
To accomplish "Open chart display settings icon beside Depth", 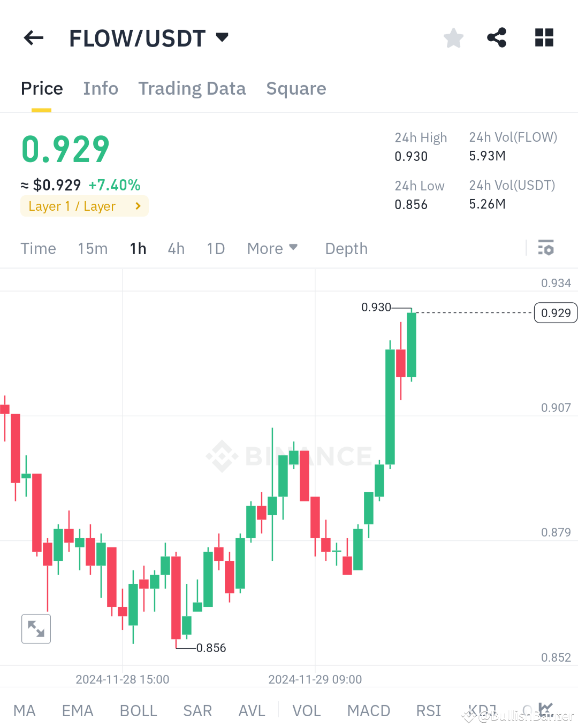I will [546, 248].
